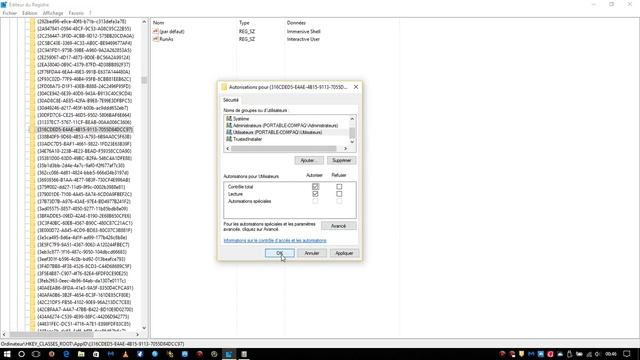This screenshot has height=360, width=640.
Task: Click the Interactive User data cell
Action: [303, 39]
